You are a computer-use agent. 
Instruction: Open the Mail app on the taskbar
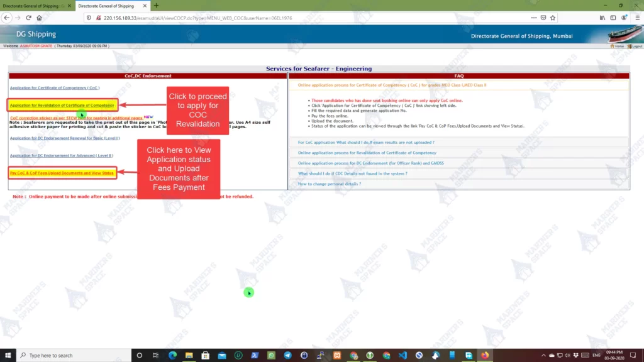222,355
